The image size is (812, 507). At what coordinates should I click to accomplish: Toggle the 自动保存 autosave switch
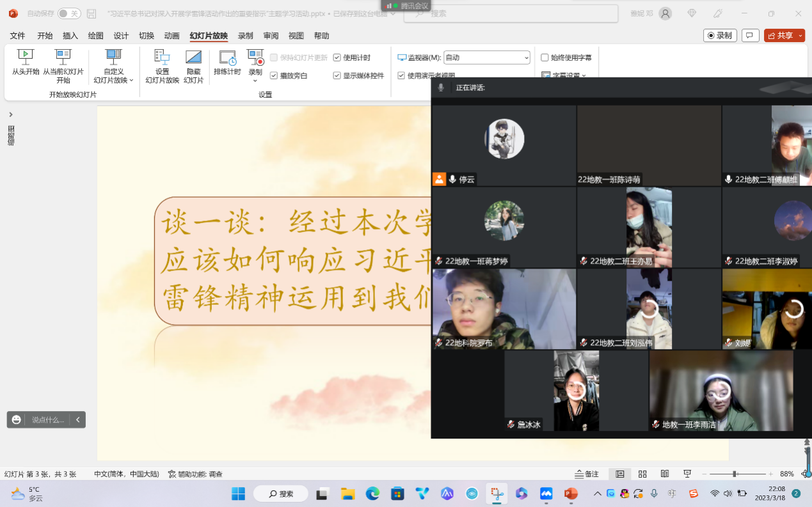click(69, 13)
